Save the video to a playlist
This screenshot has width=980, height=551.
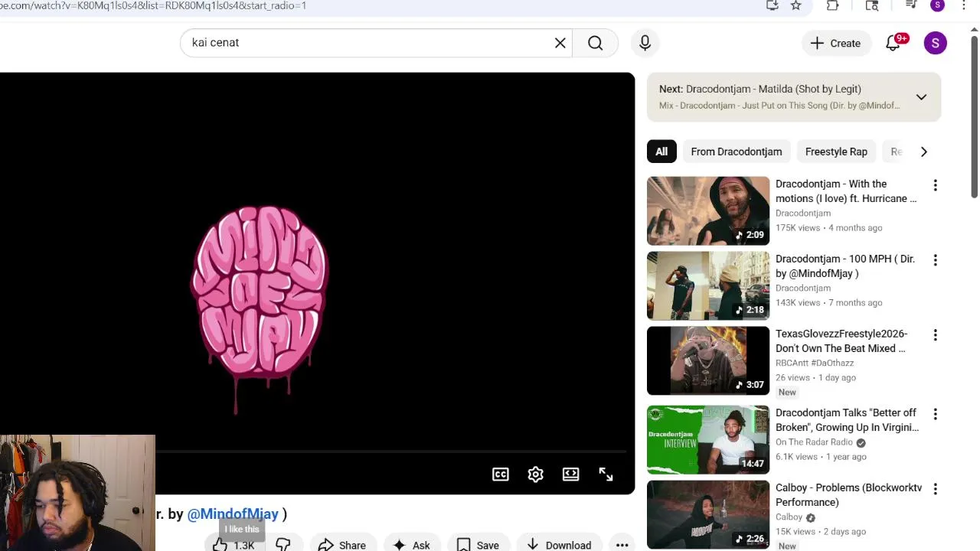pyautogui.click(x=478, y=545)
